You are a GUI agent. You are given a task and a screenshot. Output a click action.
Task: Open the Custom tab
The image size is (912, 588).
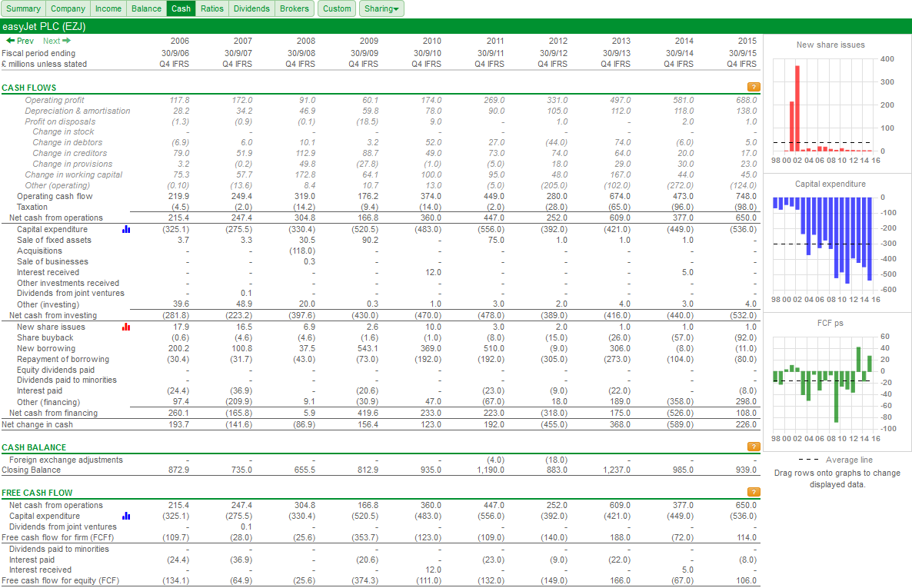coord(338,8)
